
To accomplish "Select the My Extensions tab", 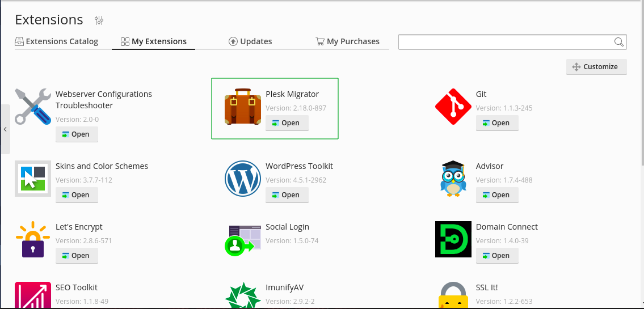I will pos(154,41).
